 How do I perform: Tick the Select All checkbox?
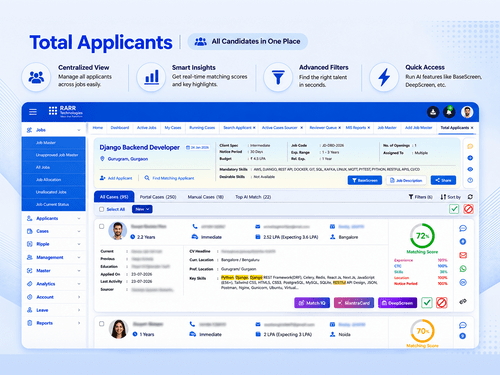[x=102, y=209]
